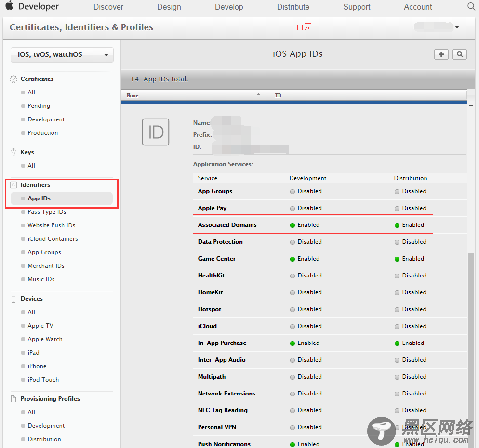Click the iCloud service label
This screenshot has height=448, width=479.
pyautogui.click(x=207, y=326)
